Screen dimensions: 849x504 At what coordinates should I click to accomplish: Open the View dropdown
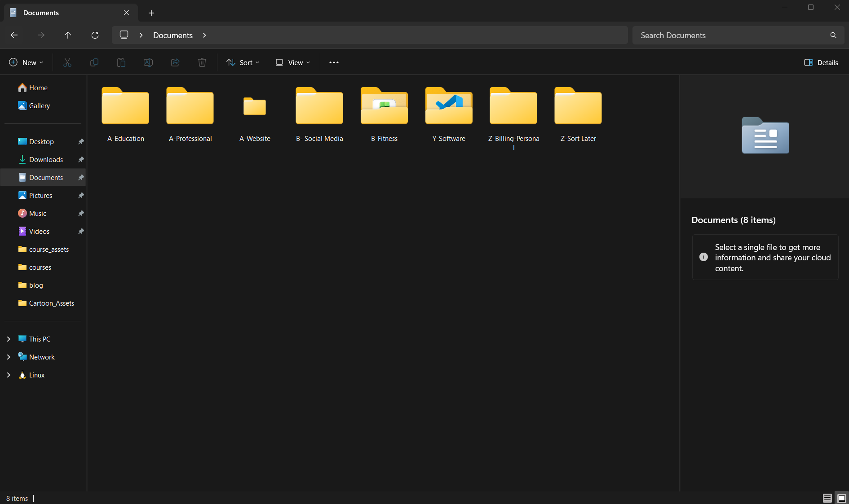pos(293,62)
